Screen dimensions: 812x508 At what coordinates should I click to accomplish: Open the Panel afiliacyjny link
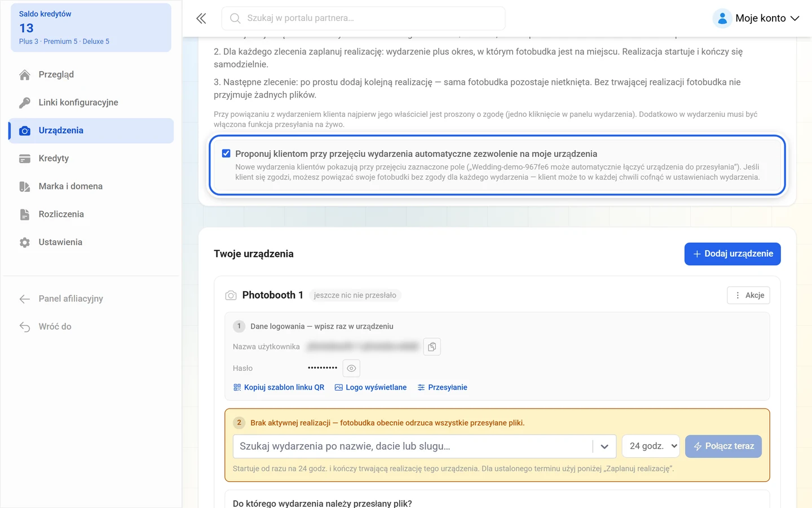[91, 299]
